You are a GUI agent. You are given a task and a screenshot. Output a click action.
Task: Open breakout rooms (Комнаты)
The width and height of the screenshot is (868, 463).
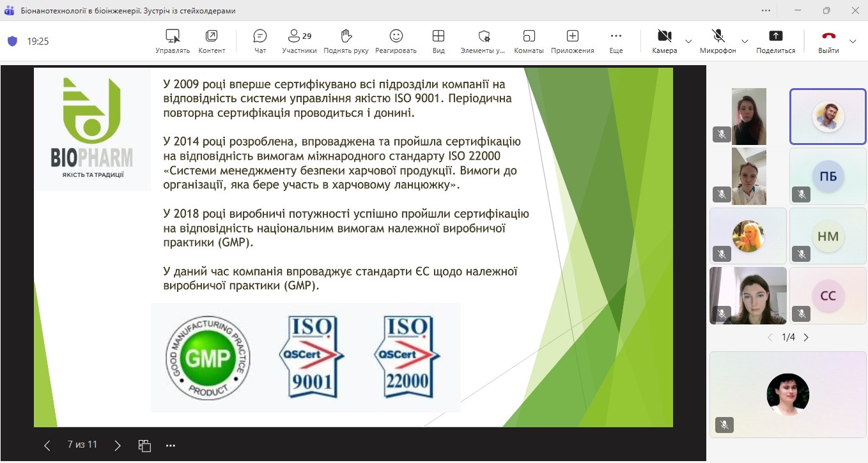pos(529,41)
